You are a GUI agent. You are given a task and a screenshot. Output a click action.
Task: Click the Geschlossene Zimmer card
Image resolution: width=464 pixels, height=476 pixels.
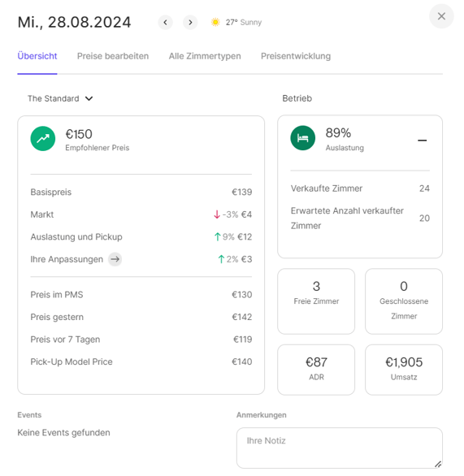point(404,301)
